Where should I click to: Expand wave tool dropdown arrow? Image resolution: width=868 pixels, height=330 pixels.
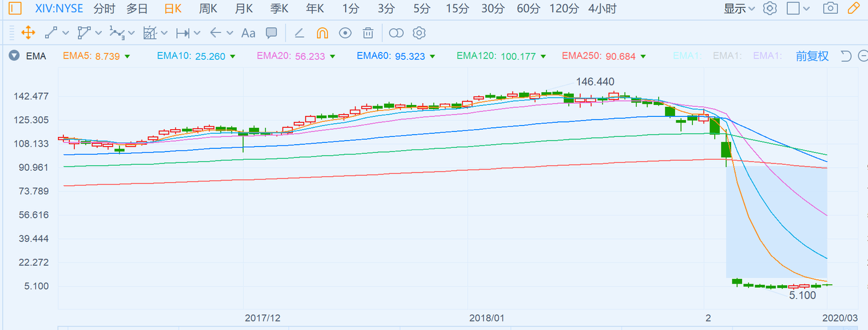tap(131, 33)
